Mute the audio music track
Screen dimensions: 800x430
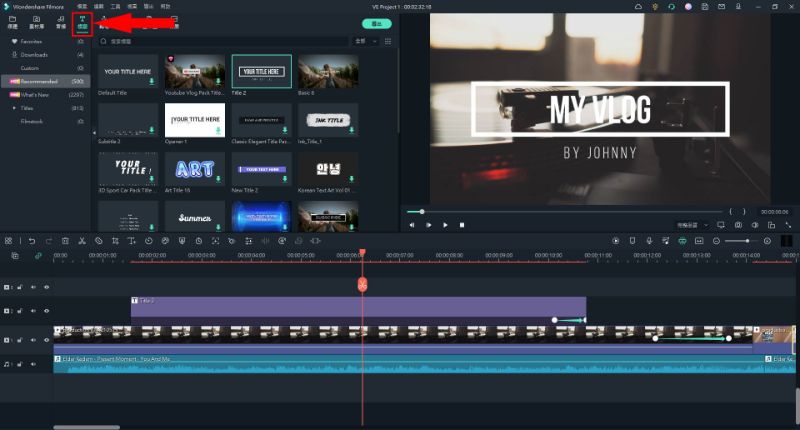[33, 364]
